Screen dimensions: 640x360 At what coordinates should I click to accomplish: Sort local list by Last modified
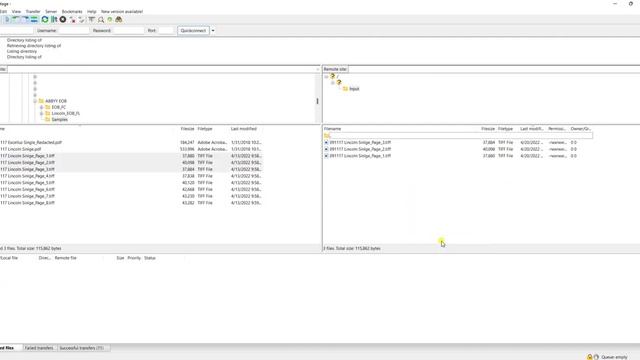(244, 129)
